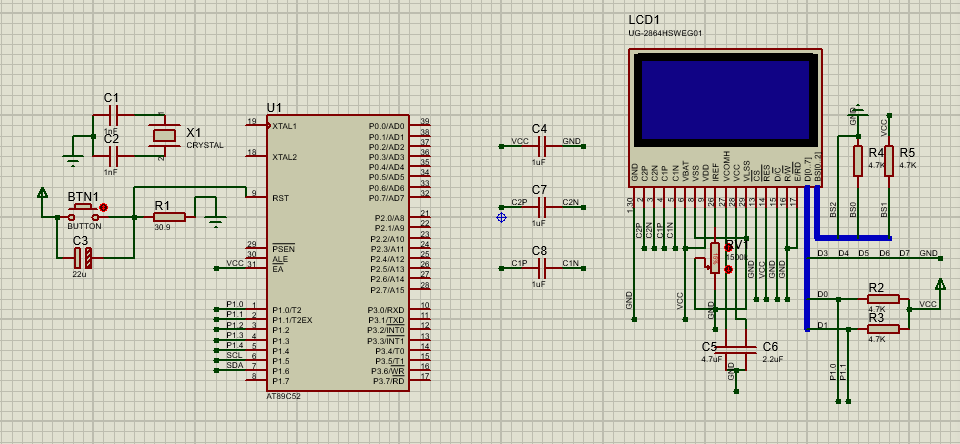
Task: Click the lower red adjust dot on RV1
Action: [728, 269]
